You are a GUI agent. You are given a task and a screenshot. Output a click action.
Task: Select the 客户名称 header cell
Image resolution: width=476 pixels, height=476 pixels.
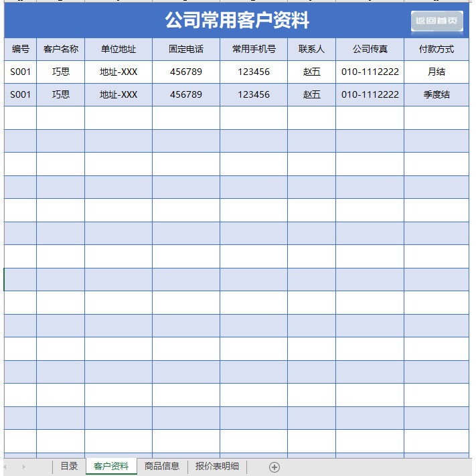click(61, 49)
